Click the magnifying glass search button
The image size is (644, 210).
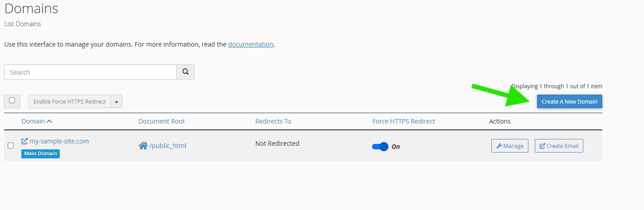(185, 72)
